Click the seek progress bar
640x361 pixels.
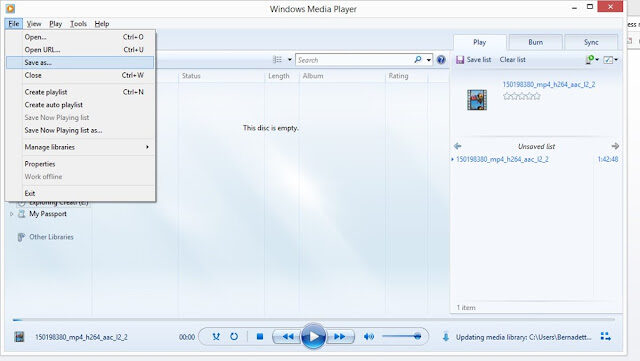(x=313, y=319)
